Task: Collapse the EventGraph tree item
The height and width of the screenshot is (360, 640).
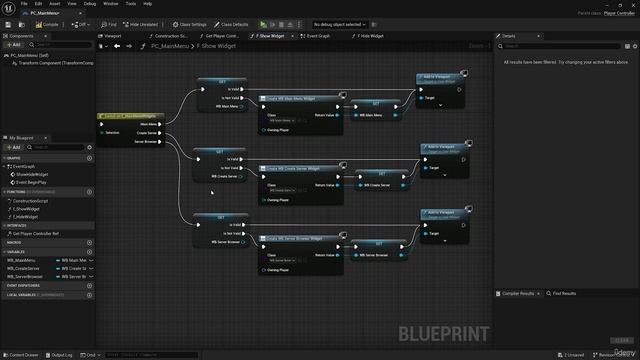Action: pos(4,167)
